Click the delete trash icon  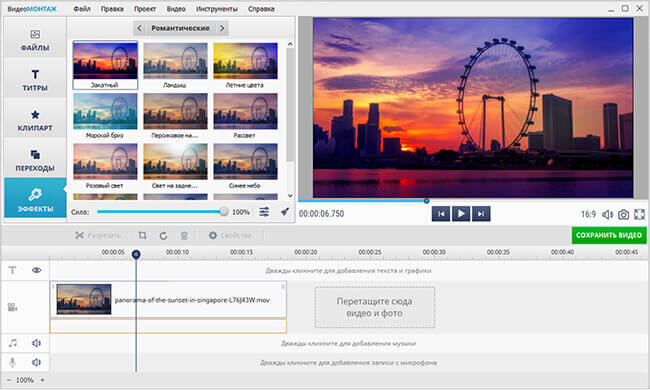[184, 235]
